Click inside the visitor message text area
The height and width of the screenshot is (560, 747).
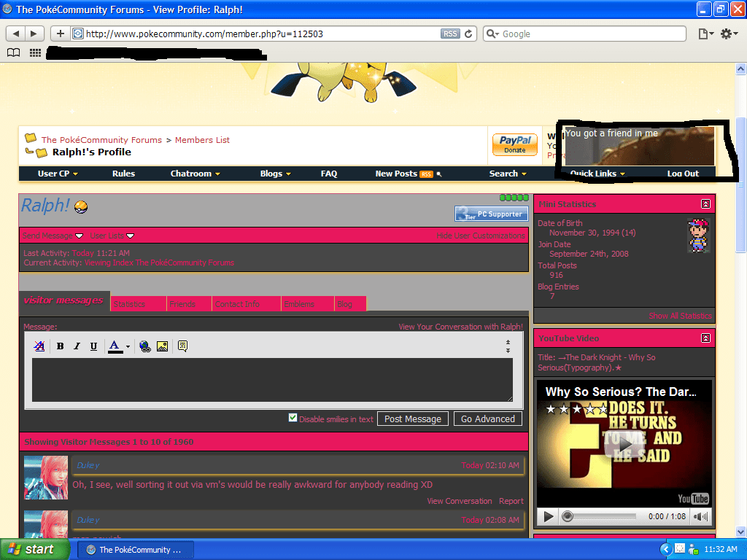[273, 380]
